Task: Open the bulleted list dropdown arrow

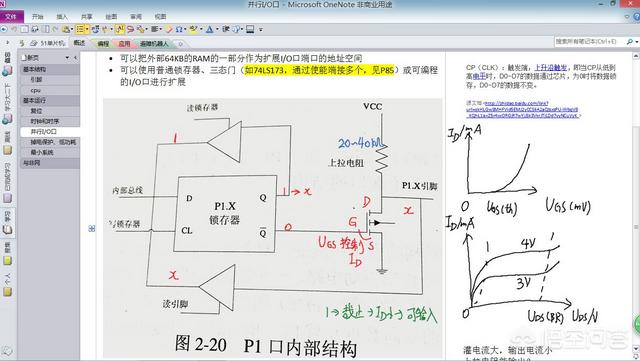Action: [87, 29]
